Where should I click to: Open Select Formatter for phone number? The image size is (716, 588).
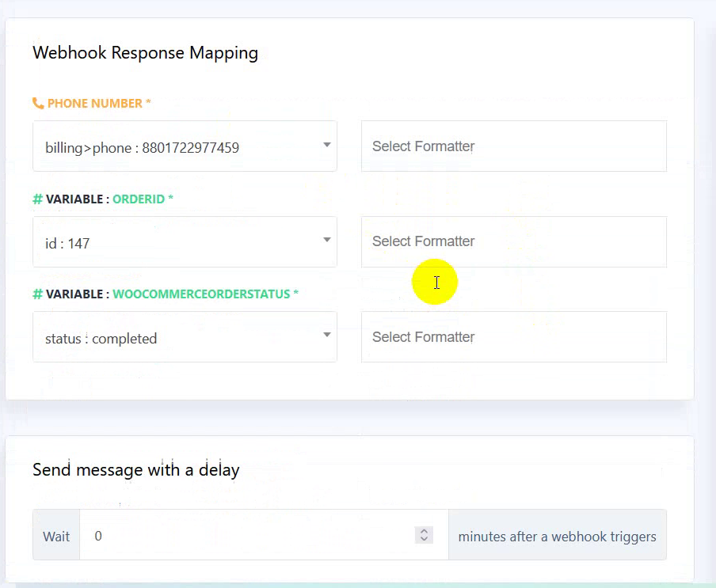(514, 146)
